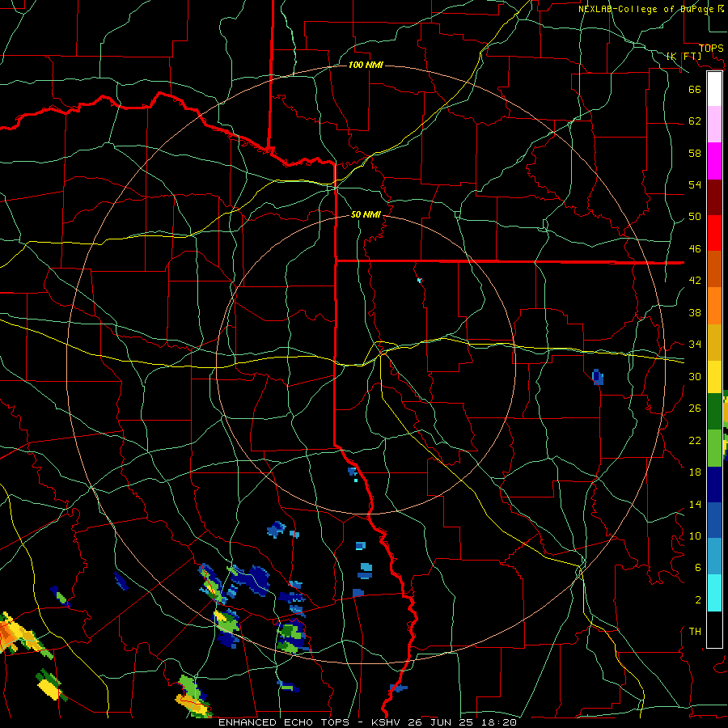Click the medium blue legend swatch
728x728 pixels.
pos(714,520)
